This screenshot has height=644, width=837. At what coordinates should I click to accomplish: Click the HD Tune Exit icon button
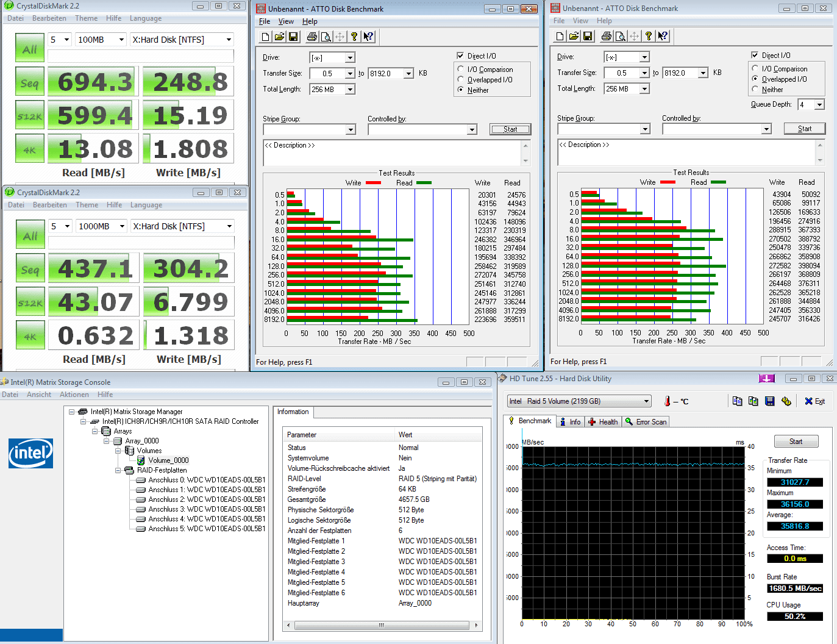pyautogui.click(x=814, y=401)
